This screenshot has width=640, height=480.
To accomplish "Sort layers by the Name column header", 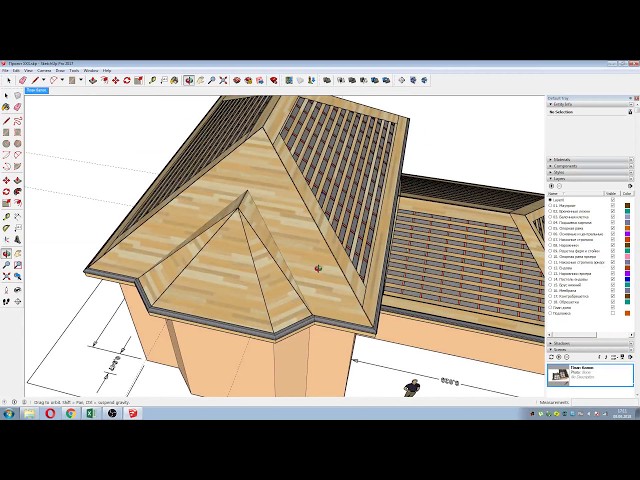I will (x=575, y=193).
